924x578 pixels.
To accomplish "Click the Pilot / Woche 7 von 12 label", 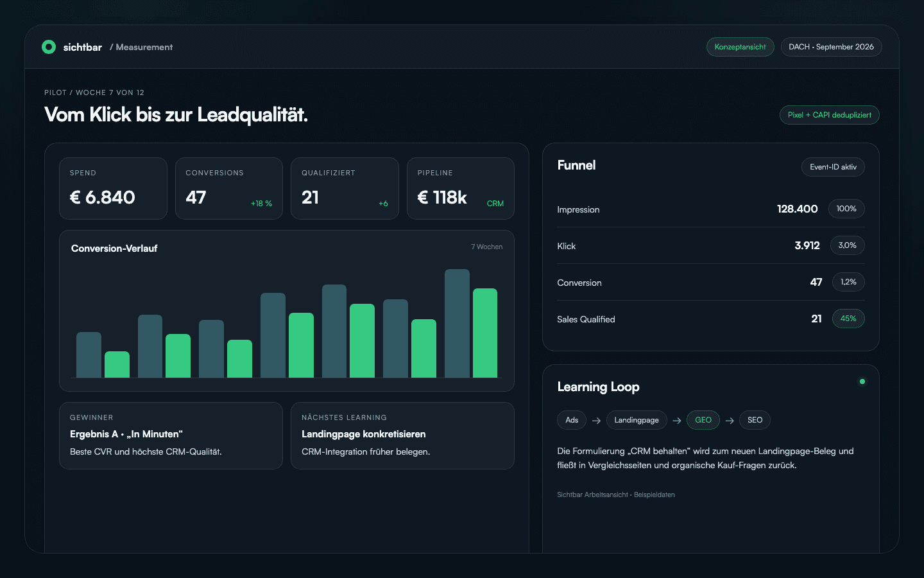I will pos(94,92).
